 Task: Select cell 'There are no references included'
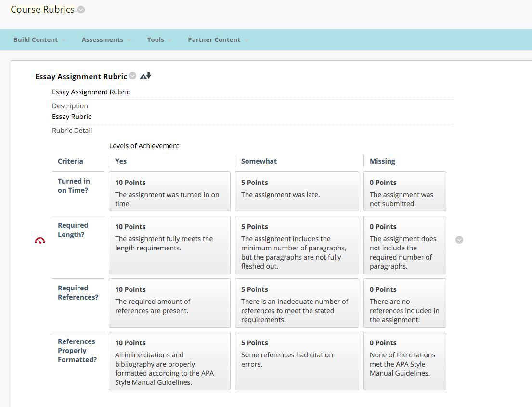405,303
